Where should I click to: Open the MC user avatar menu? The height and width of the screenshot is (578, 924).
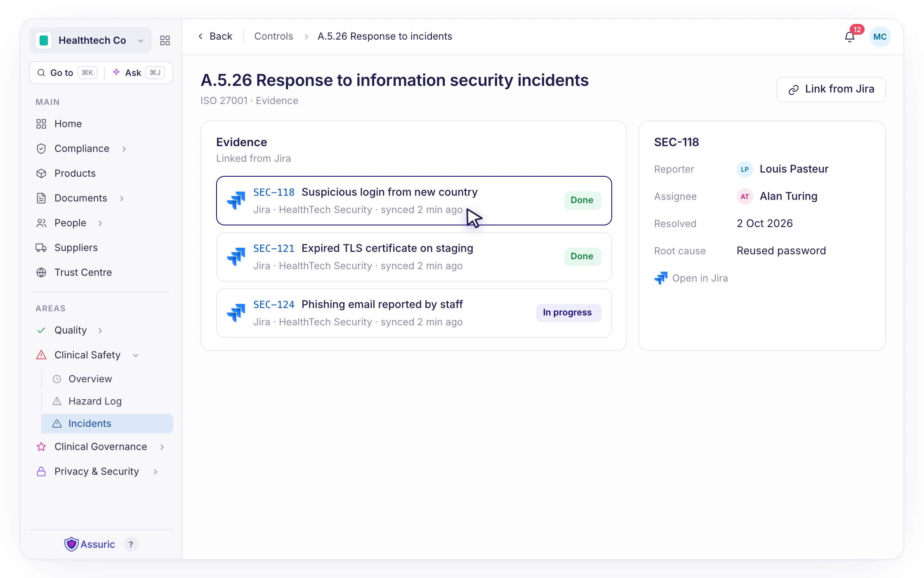880,37
